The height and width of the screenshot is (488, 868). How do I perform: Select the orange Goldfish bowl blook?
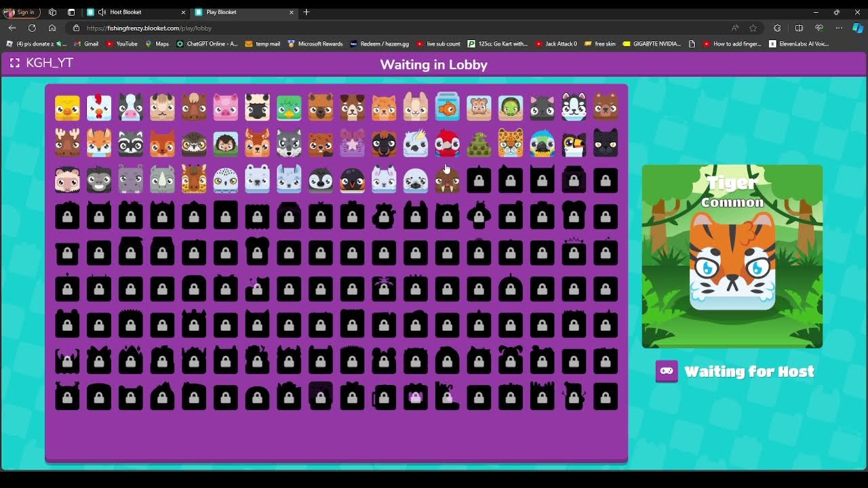pyautogui.click(x=447, y=106)
